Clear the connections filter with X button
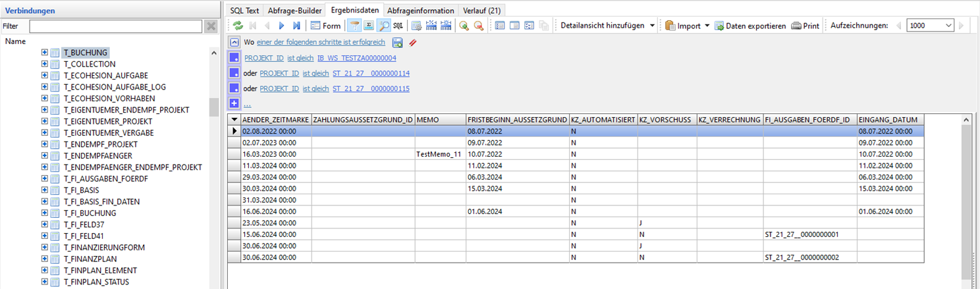Viewport: 980px width, 289px height. [x=211, y=26]
